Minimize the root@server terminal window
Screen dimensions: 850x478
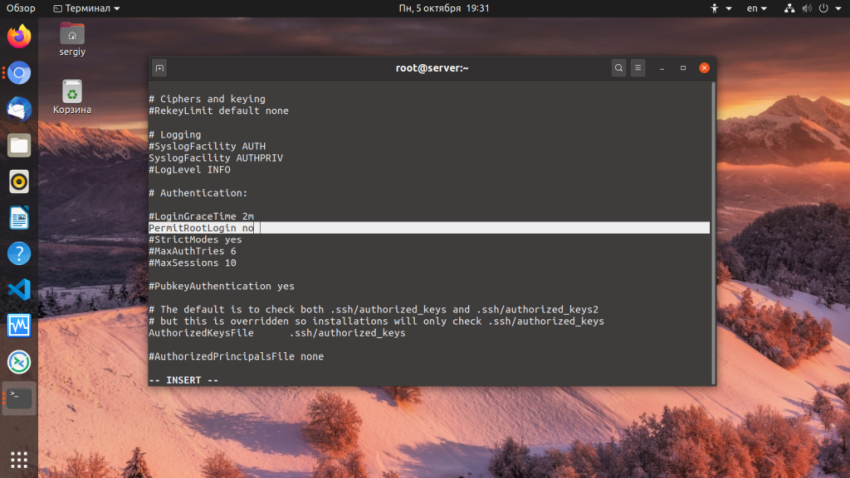pos(662,68)
